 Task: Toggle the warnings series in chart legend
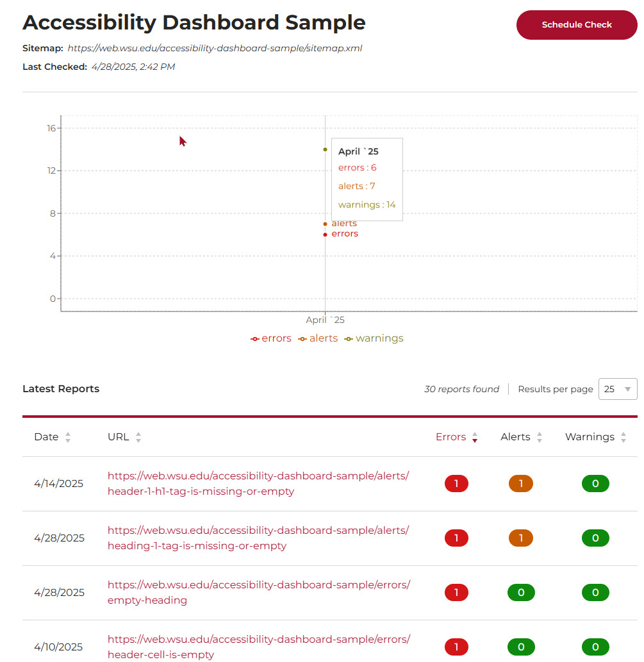pos(374,338)
